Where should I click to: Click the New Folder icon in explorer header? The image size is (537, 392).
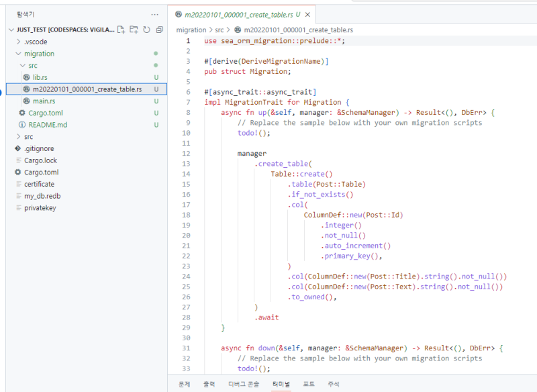click(x=134, y=30)
